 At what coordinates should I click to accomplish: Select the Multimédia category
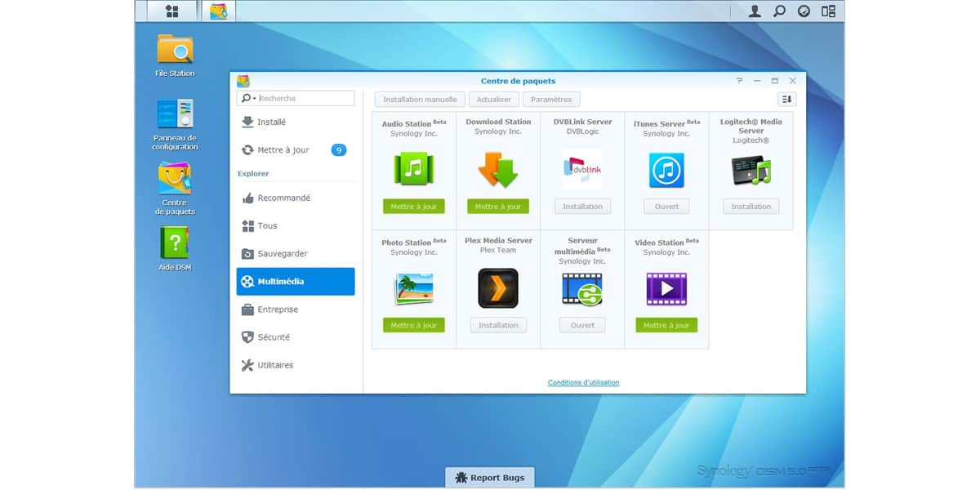296,282
